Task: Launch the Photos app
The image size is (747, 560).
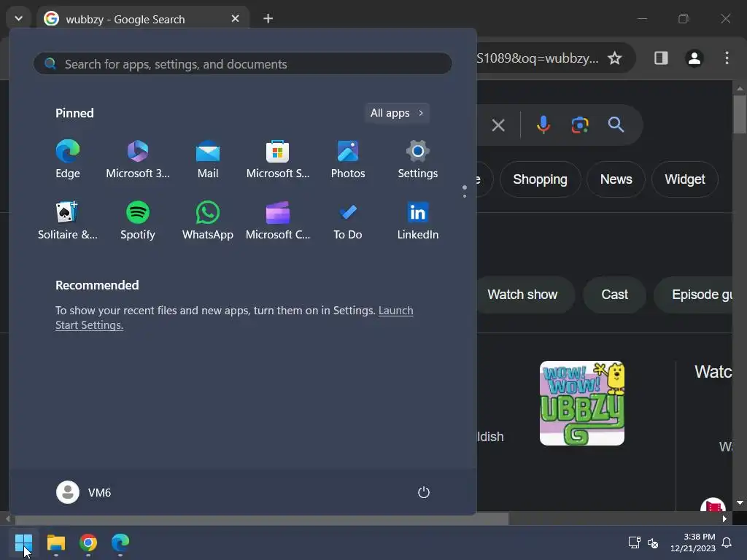Action: 348,159
